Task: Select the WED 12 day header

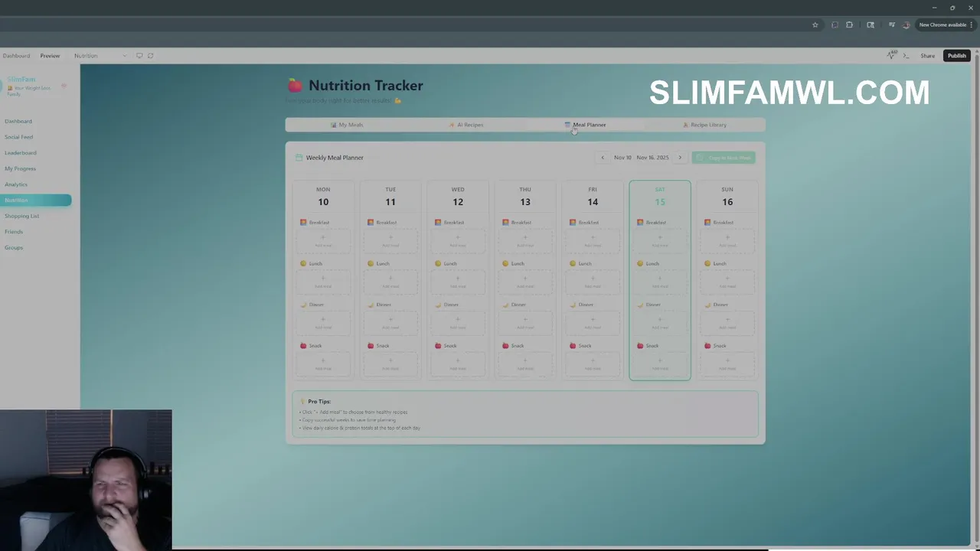Action: [458, 197]
